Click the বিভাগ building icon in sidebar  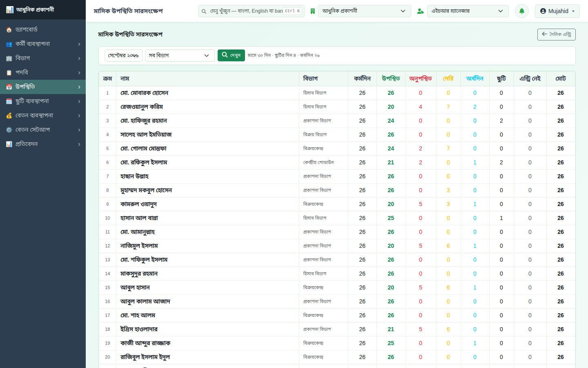pos(9,58)
